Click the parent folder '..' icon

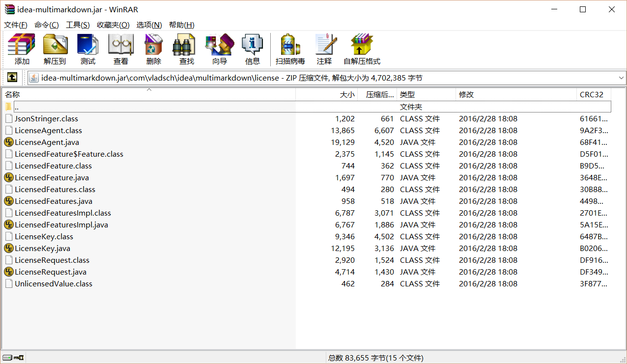tap(8, 107)
